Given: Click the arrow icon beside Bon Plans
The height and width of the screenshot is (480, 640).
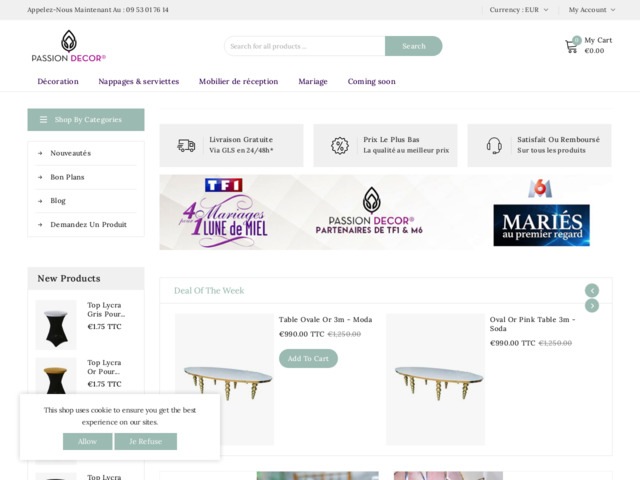Looking at the screenshot, I should (40, 177).
